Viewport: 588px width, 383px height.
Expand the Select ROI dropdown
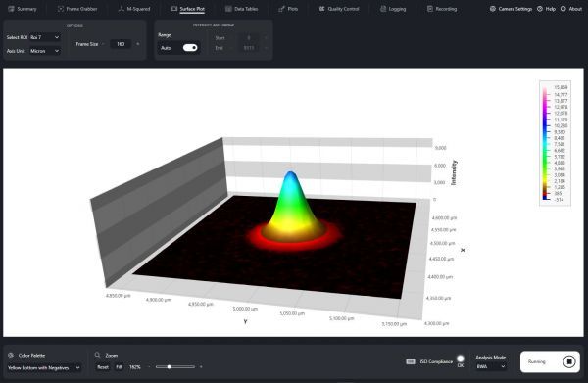[45, 37]
